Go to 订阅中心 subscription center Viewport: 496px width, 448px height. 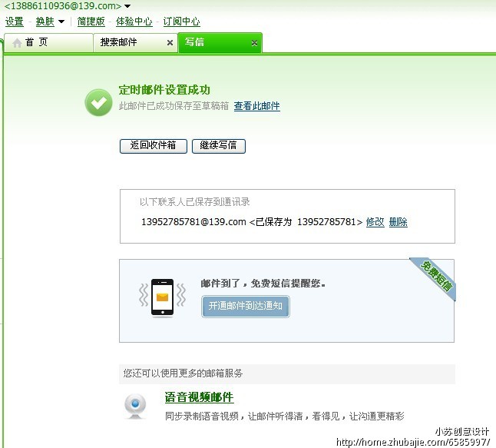181,22
